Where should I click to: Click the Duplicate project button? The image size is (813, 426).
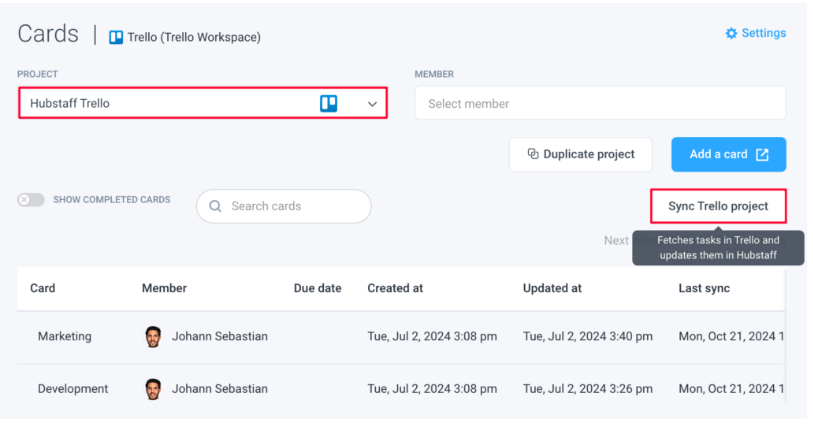point(581,154)
